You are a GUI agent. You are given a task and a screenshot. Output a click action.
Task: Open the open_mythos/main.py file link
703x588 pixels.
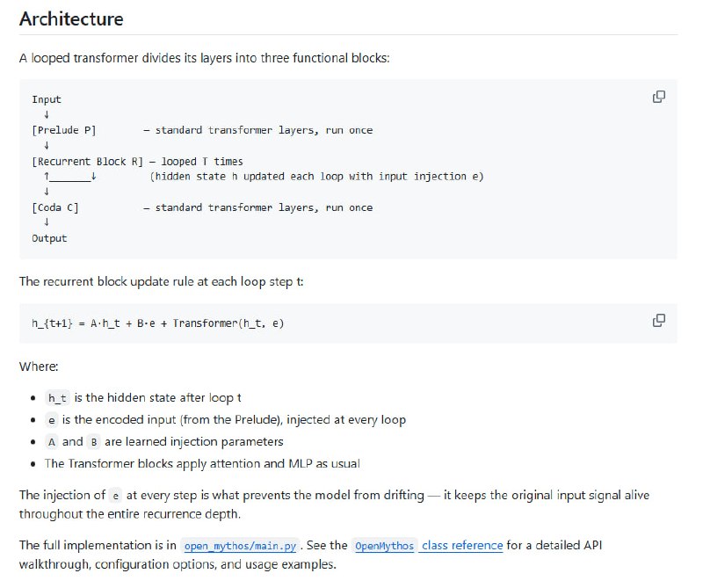(240, 546)
